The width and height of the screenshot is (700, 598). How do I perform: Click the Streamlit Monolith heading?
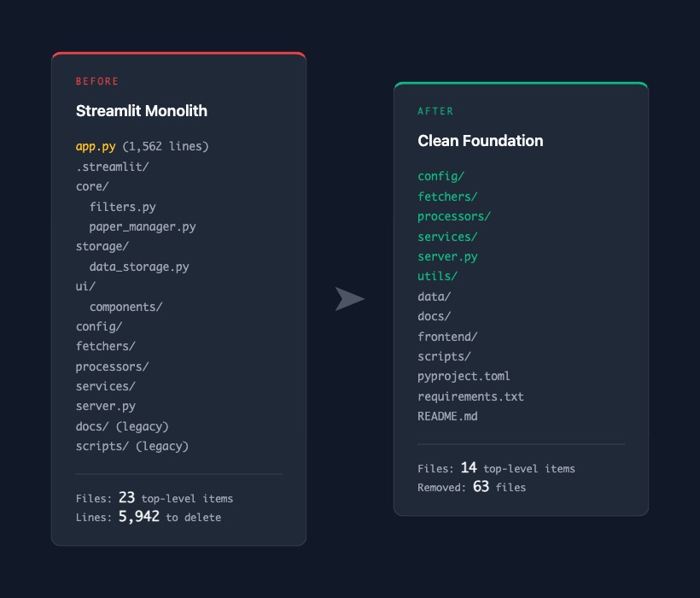[x=141, y=111]
